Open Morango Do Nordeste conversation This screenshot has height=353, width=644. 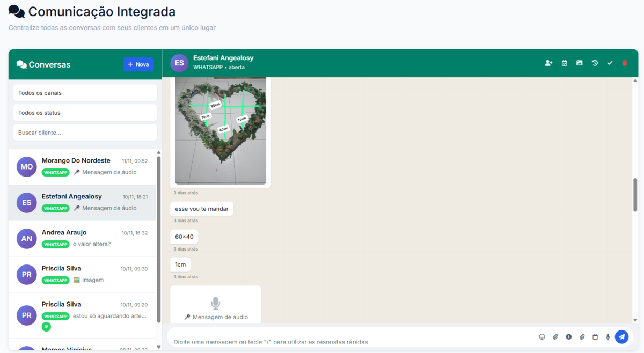[82, 167]
